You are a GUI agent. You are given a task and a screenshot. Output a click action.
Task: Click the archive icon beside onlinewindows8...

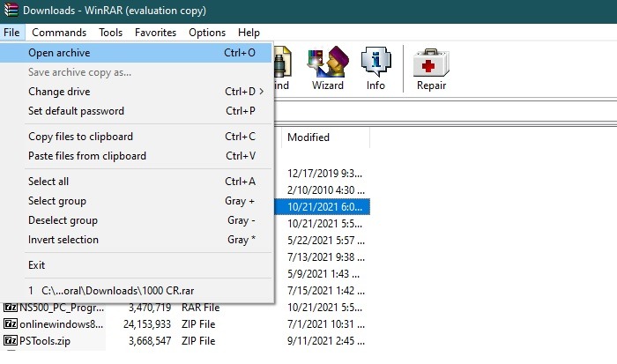pos(11,323)
